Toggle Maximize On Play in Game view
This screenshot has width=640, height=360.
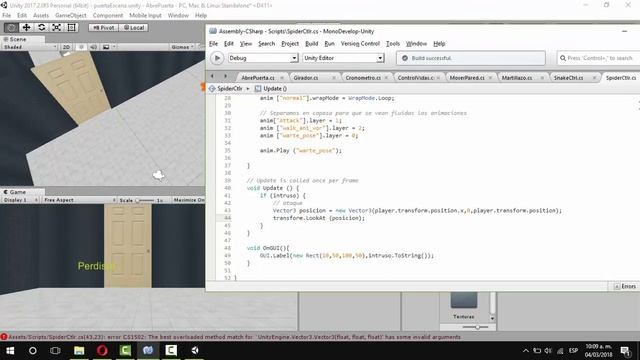[189, 200]
